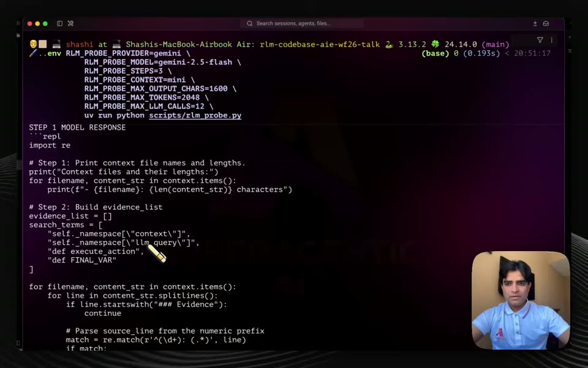Click the snake Python version icon
588x368 pixels.
[x=389, y=44]
